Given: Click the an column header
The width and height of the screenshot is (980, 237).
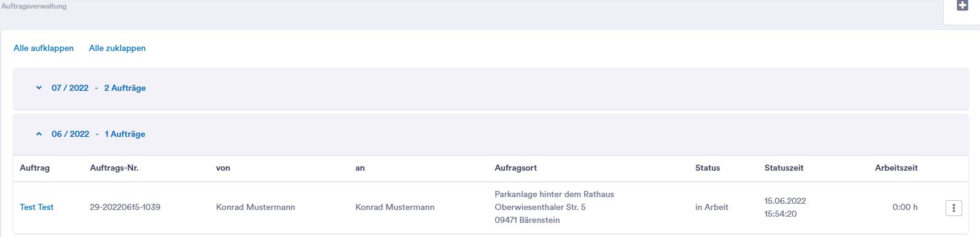Looking at the screenshot, I should (x=360, y=168).
